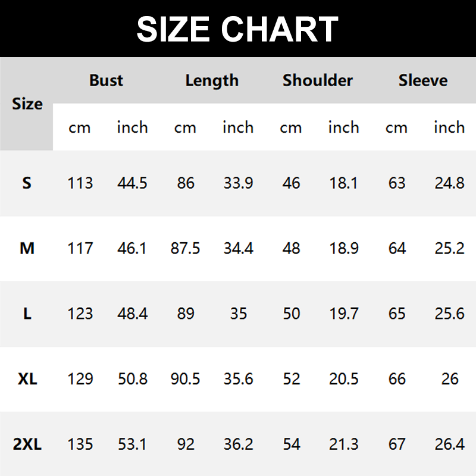Click the L size row label
Image resolution: width=476 pixels, height=476 pixels.
click(x=27, y=314)
